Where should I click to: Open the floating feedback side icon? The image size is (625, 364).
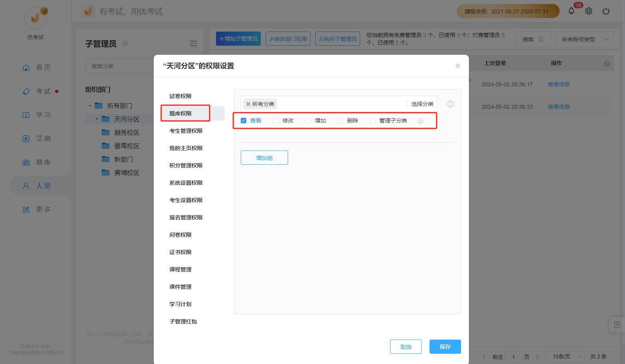(x=617, y=325)
